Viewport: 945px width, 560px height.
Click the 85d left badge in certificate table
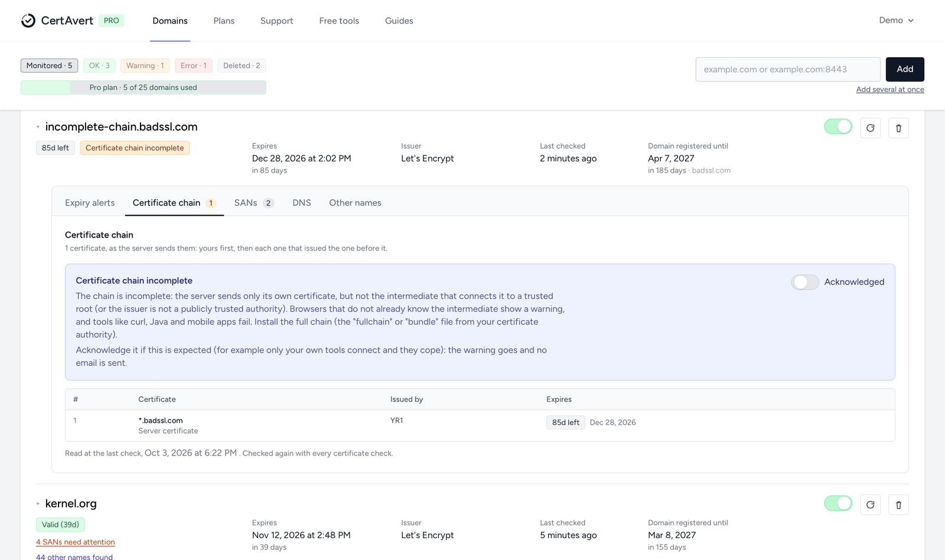click(x=565, y=422)
